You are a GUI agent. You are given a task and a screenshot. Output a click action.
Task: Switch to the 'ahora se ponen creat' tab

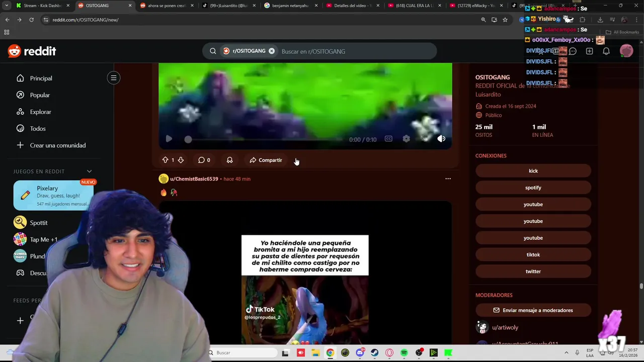[x=166, y=6]
